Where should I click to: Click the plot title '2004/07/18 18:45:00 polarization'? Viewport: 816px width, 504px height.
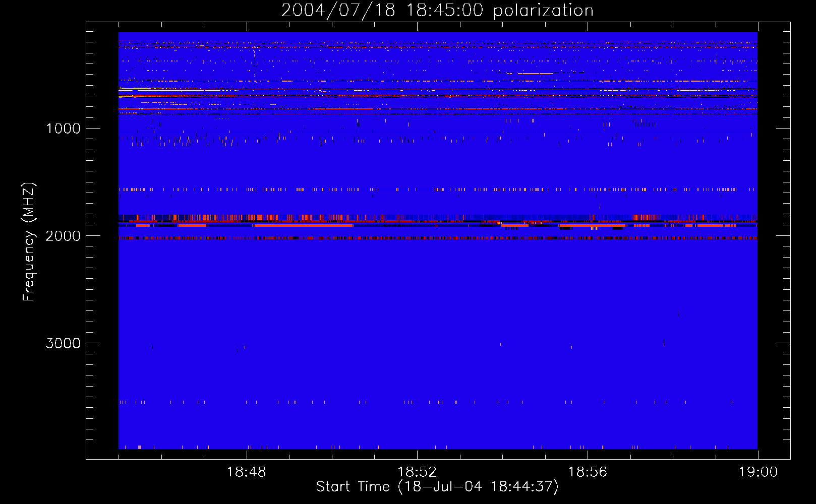coord(437,11)
